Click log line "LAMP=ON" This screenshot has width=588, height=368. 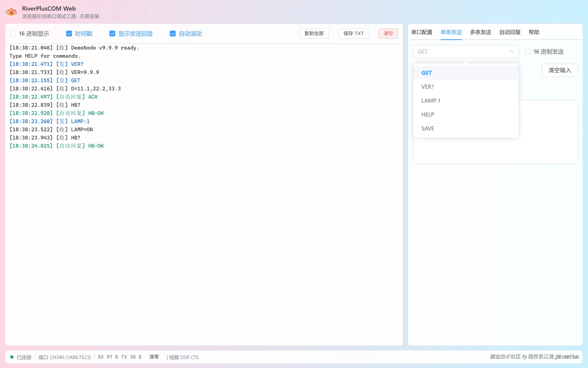point(51,129)
